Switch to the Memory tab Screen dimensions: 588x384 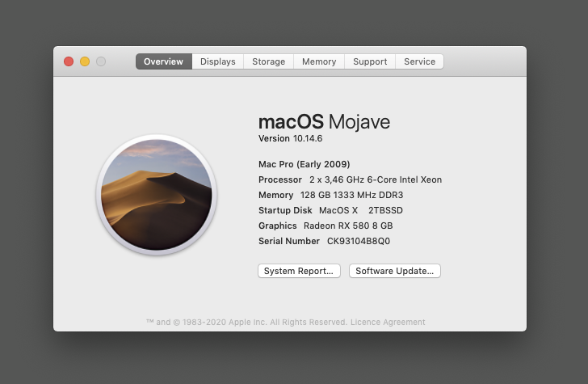tap(319, 61)
